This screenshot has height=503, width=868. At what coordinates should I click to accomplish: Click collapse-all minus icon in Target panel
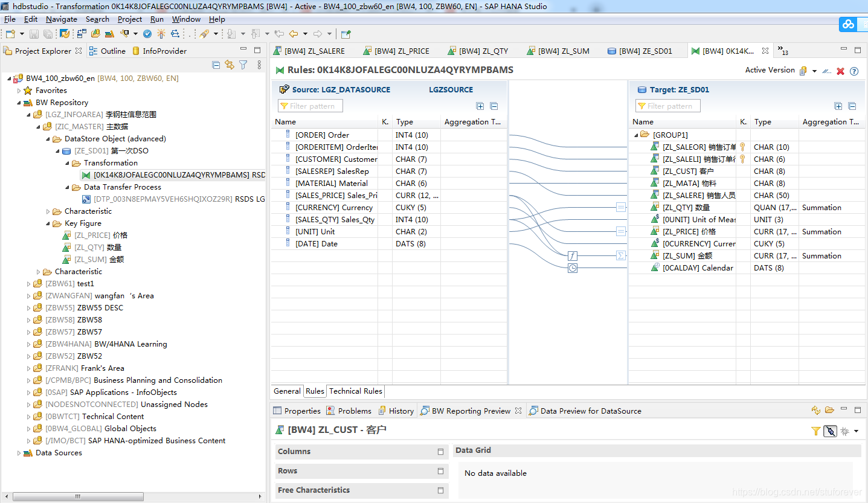tap(852, 106)
